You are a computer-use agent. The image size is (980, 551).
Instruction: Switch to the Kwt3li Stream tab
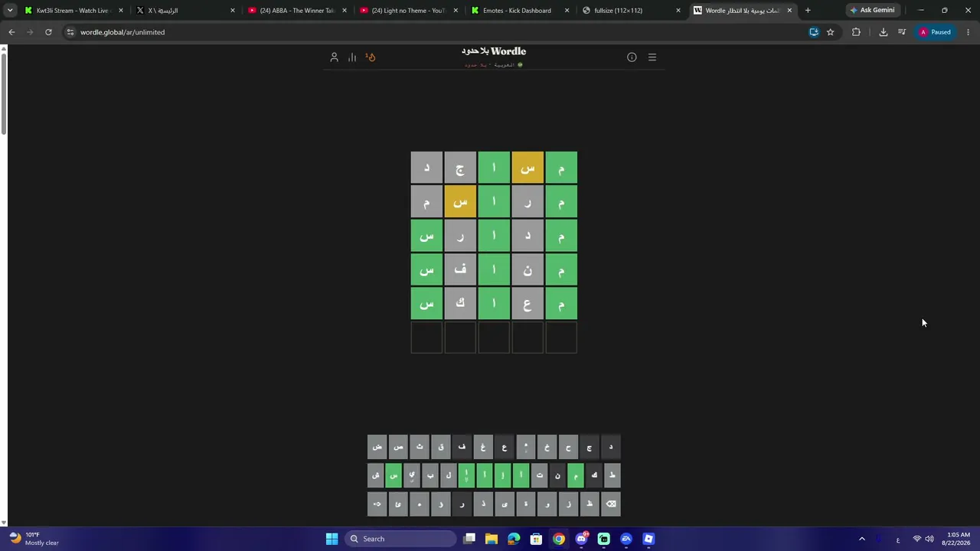73,11
